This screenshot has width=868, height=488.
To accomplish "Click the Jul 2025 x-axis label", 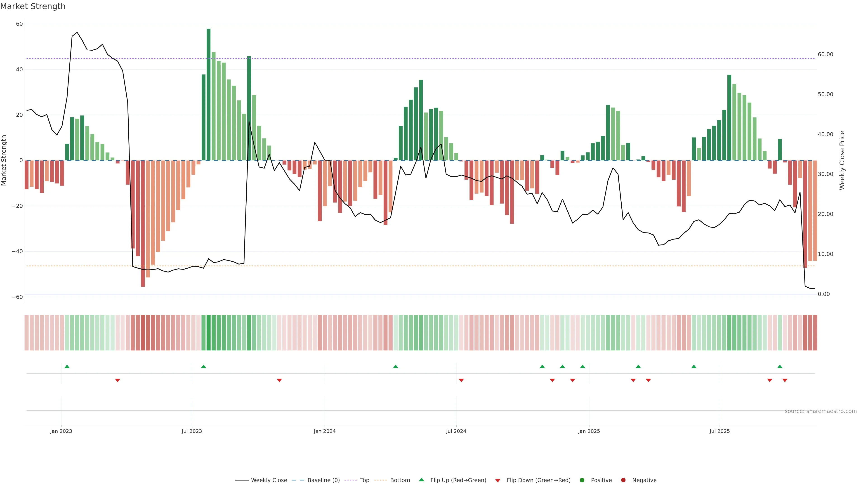I will click(x=719, y=431).
